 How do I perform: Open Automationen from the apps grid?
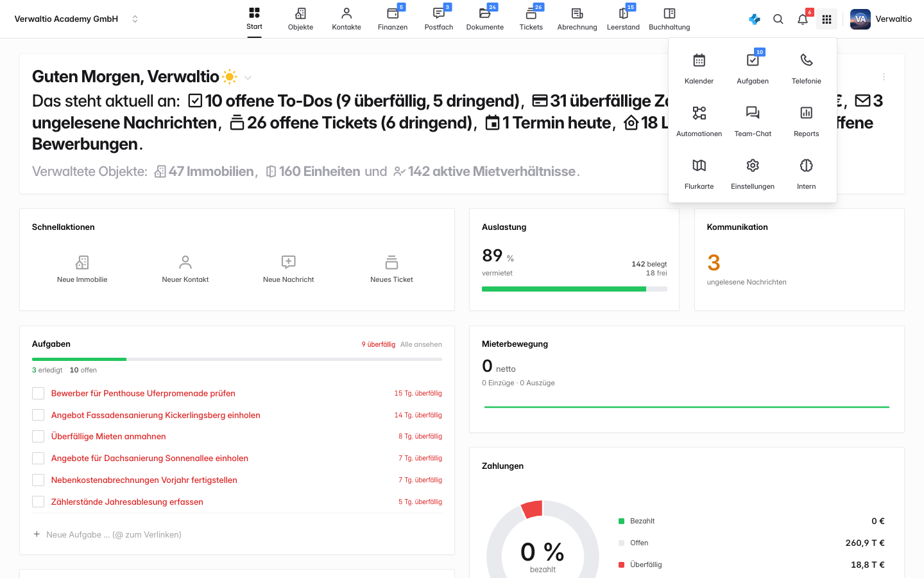click(699, 121)
